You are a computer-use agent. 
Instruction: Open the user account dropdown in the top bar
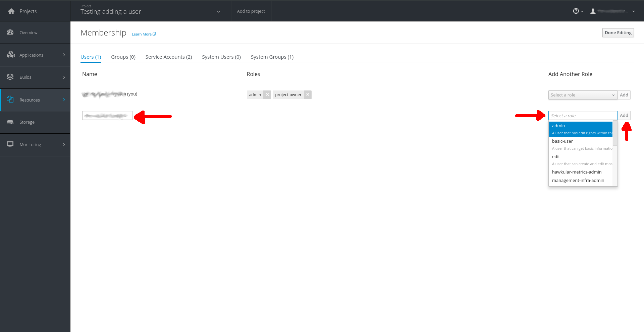(634, 11)
